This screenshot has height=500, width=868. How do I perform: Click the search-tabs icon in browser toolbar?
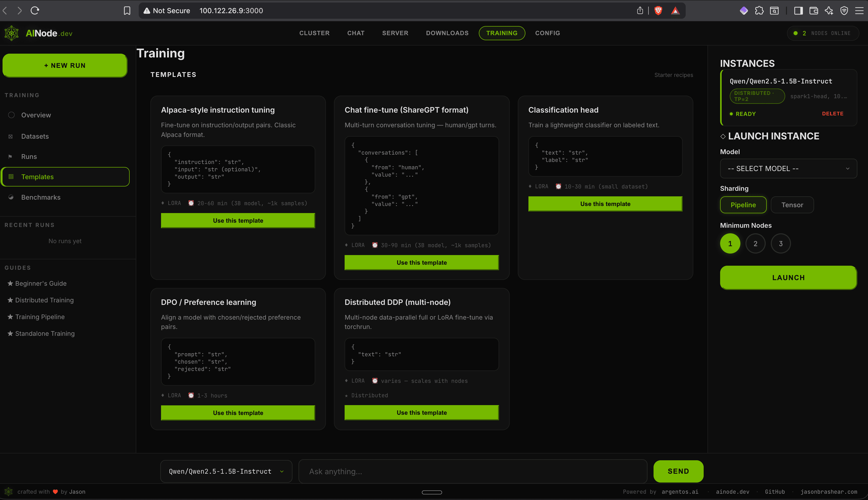pos(774,11)
